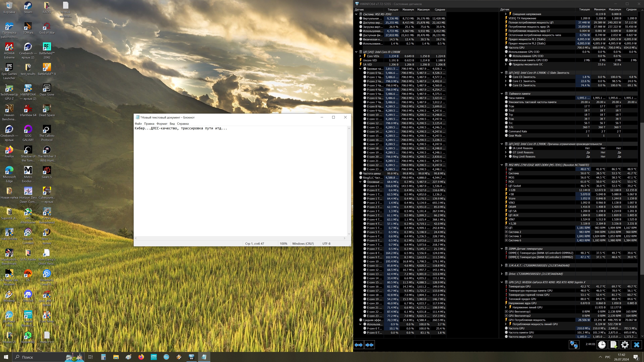Viewport: 644px width, 362px height.
Task: Collapse the GPU RTX 4090 Suprim X group
Action: [x=501, y=282]
